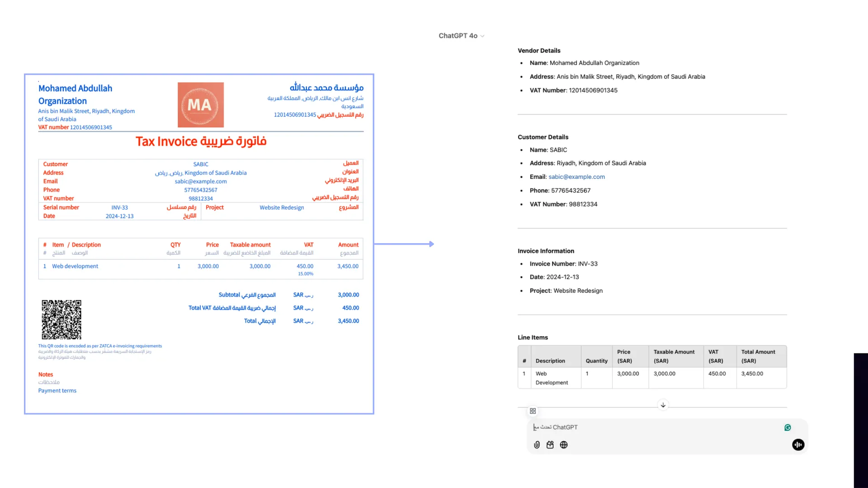Start voice mode with the waveform icon
868x488 pixels.
coord(798,445)
